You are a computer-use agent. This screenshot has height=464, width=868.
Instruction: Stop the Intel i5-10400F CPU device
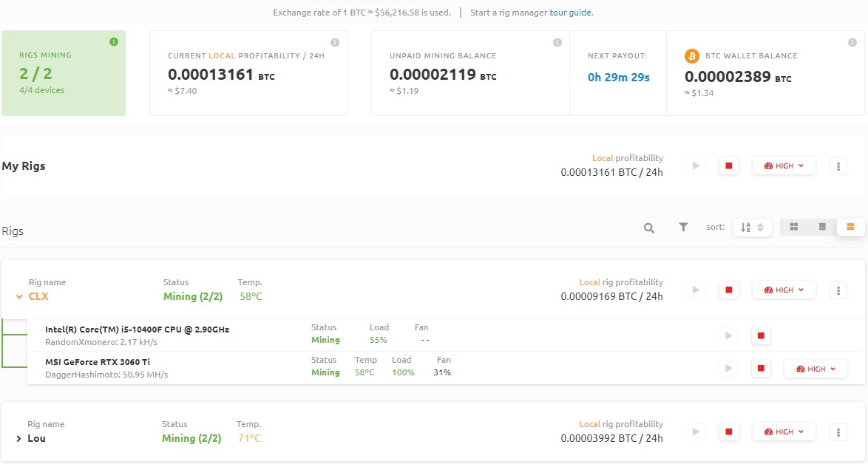tap(761, 335)
